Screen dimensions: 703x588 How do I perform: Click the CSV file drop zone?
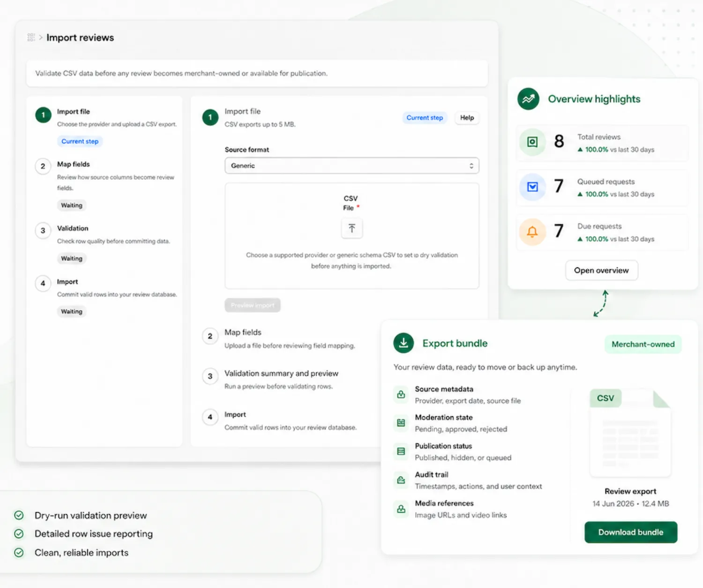point(352,236)
